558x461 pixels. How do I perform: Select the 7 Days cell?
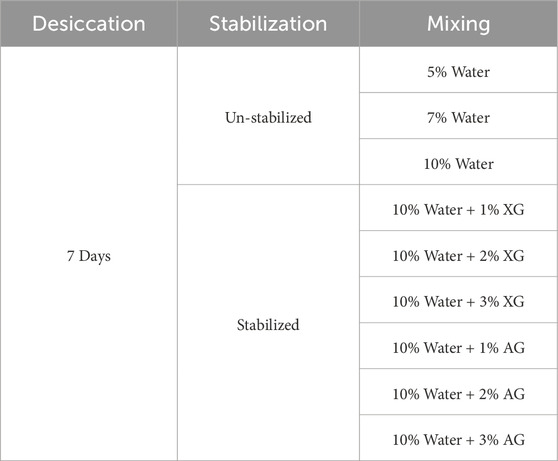coord(89,253)
